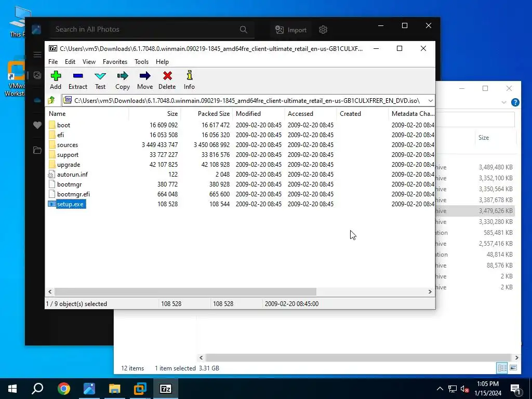Click the red Delete icon
The image size is (532, 399).
167,76
